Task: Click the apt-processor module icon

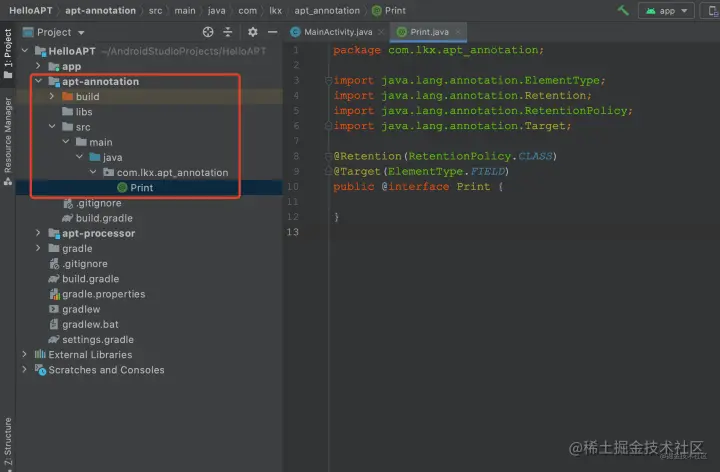Action: 54,234
